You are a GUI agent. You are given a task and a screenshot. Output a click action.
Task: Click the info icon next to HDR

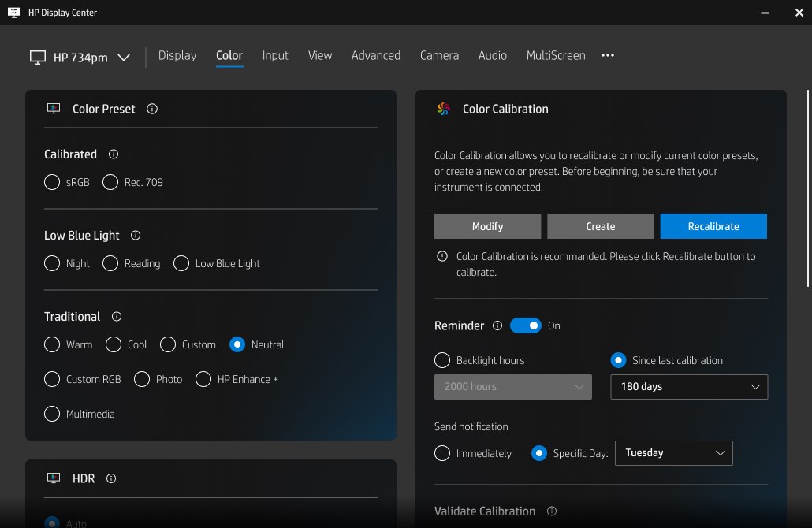pos(111,478)
